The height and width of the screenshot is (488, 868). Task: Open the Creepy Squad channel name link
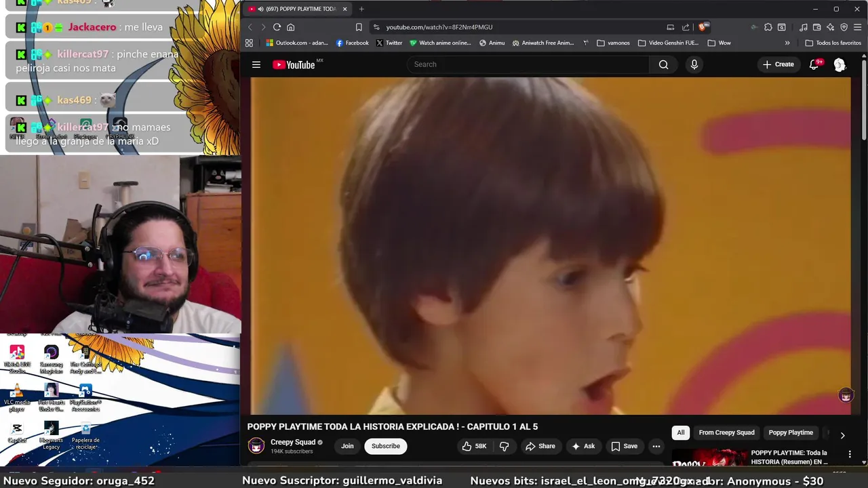[x=293, y=442]
